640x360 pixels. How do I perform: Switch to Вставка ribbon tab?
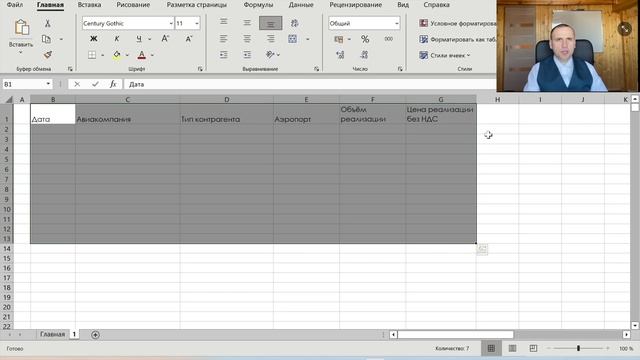click(89, 5)
